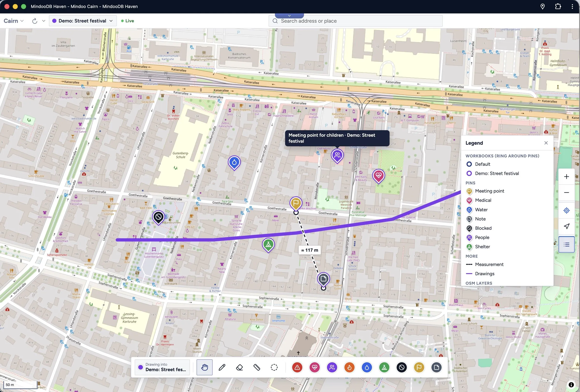
Task: Choose the green shelter tent pin in toolbar
Action: click(384, 367)
